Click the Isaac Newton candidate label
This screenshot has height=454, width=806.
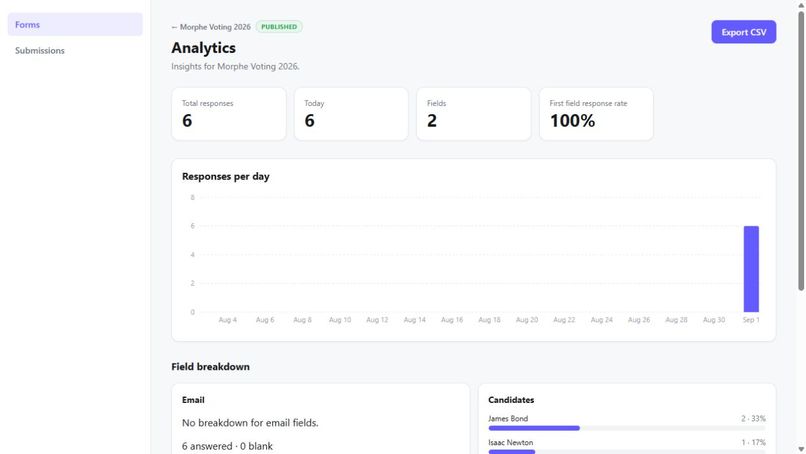510,442
